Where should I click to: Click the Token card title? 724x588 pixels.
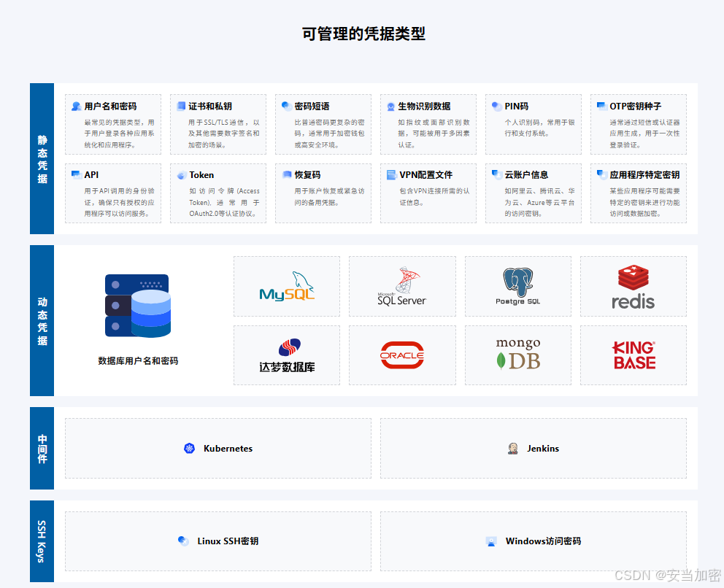tap(201, 175)
